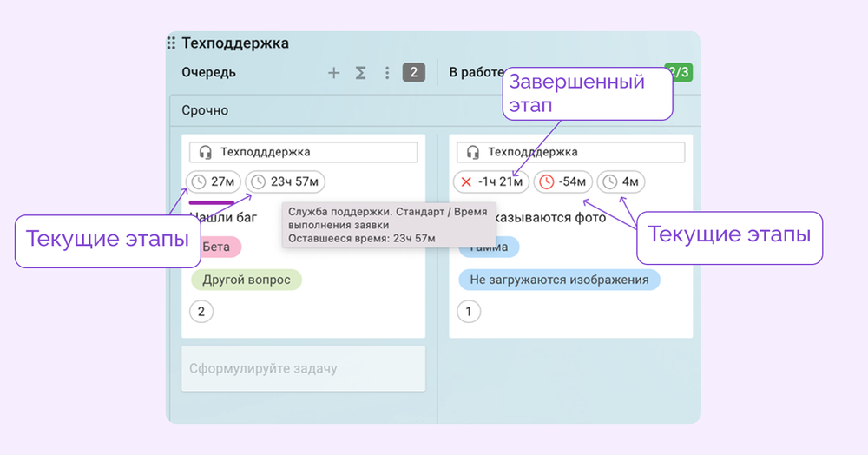Image resolution: width=868 pixels, height=455 pixels.
Task: Click Техподдержка field on left card
Action: pyautogui.click(x=303, y=152)
